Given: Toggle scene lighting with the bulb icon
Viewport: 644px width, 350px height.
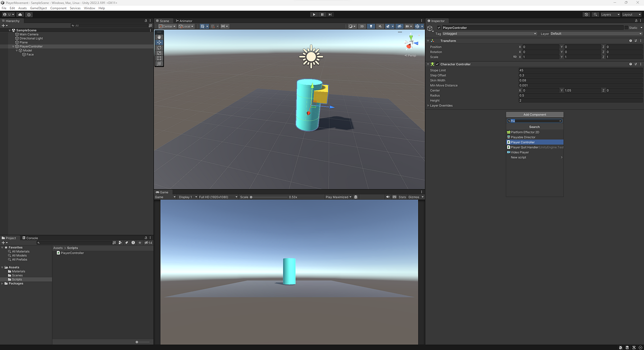Looking at the screenshot, I should point(371,26).
